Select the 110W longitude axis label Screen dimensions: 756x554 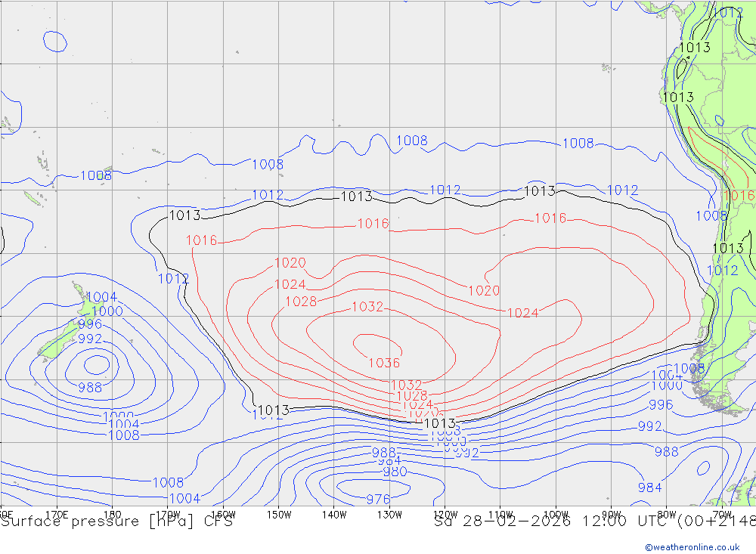(500, 515)
